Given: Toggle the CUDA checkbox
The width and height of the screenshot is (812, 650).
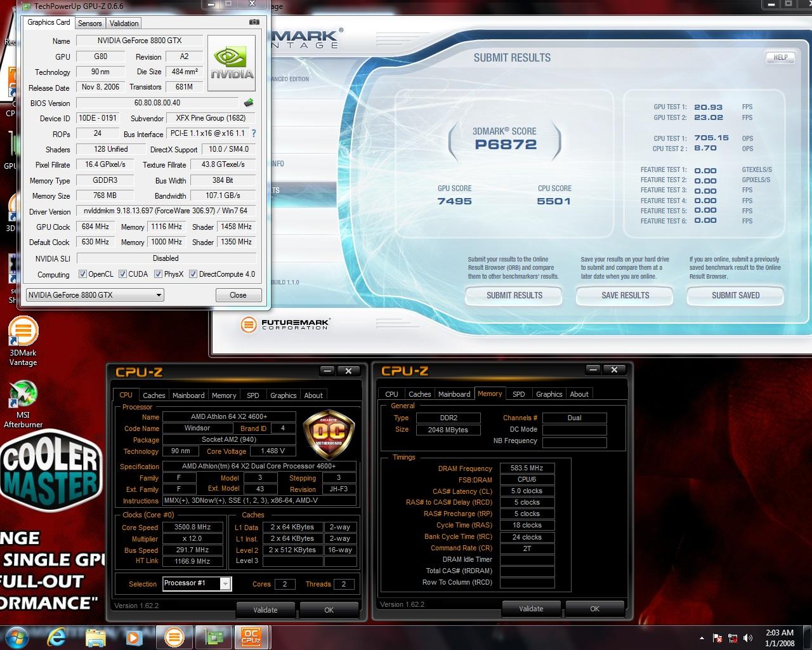Looking at the screenshot, I should 122,274.
